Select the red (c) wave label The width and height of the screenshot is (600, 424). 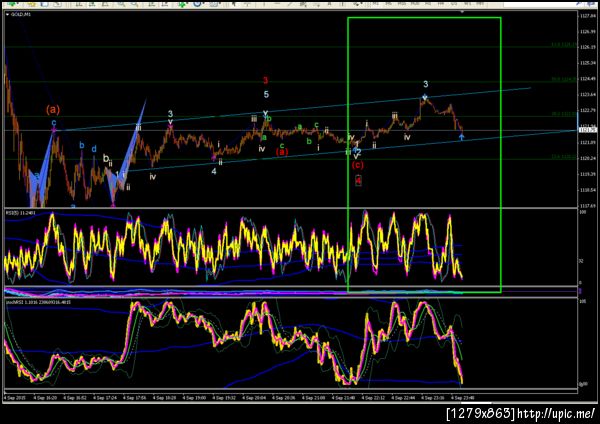358,165
